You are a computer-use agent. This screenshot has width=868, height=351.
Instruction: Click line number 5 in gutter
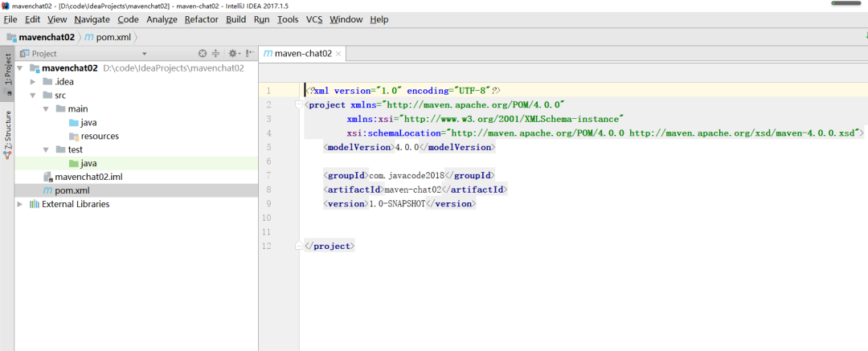pyautogui.click(x=268, y=148)
